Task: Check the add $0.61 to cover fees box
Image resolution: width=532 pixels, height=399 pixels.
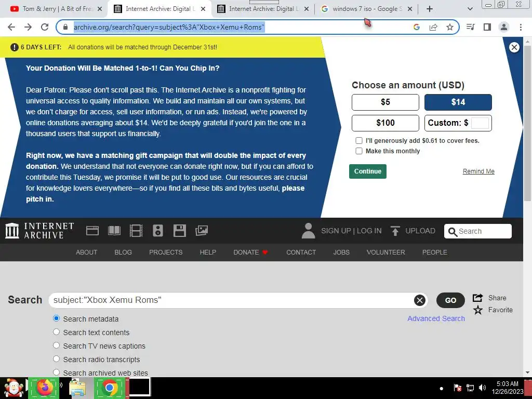Action: coord(359,140)
